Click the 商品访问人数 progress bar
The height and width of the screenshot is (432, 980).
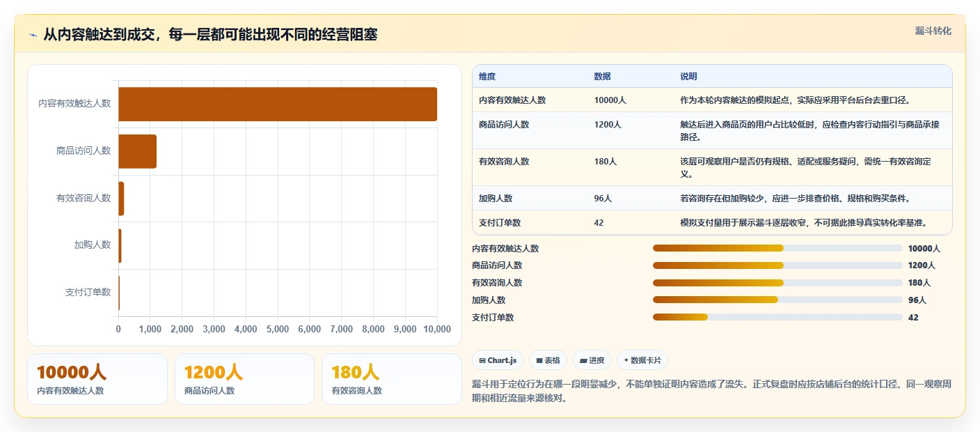[x=777, y=265]
